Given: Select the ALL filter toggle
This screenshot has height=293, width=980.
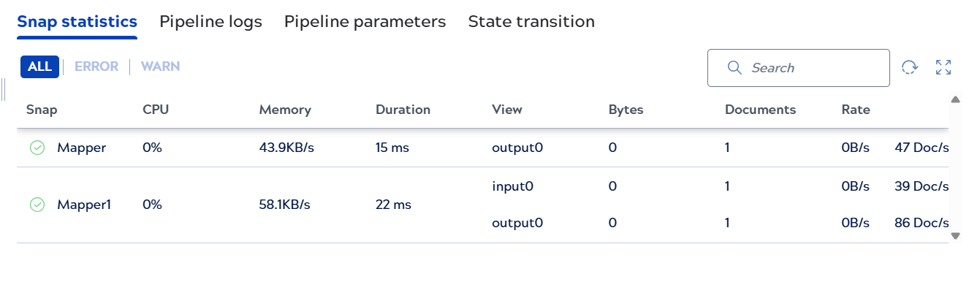Looking at the screenshot, I should pyautogui.click(x=39, y=66).
